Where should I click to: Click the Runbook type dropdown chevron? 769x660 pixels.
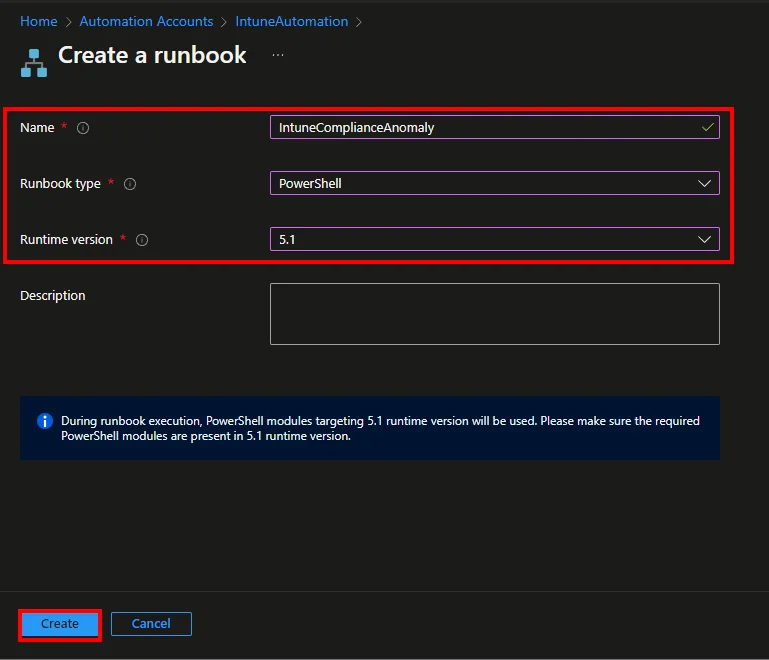(704, 184)
